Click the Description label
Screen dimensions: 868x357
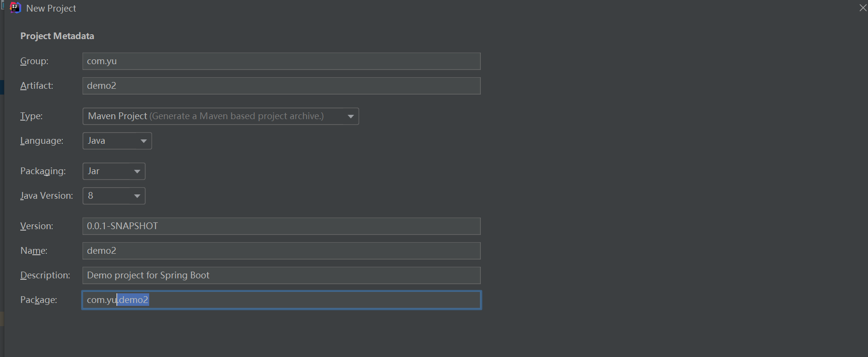[45, 275]
